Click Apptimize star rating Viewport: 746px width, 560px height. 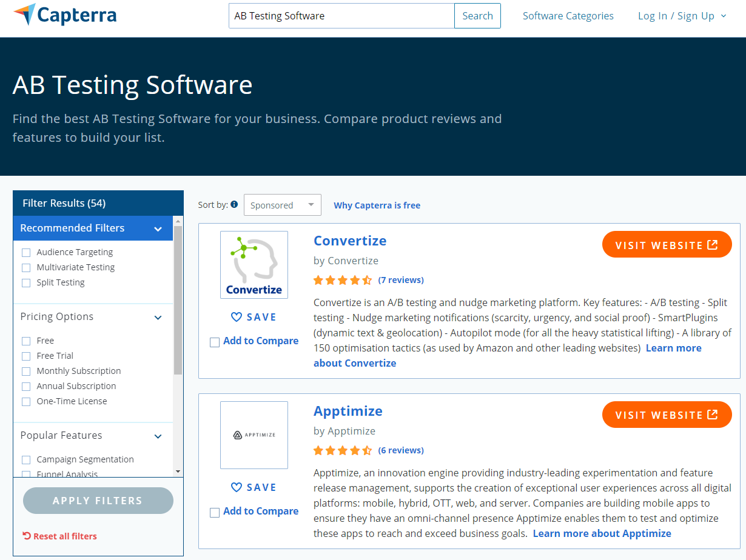343,450
